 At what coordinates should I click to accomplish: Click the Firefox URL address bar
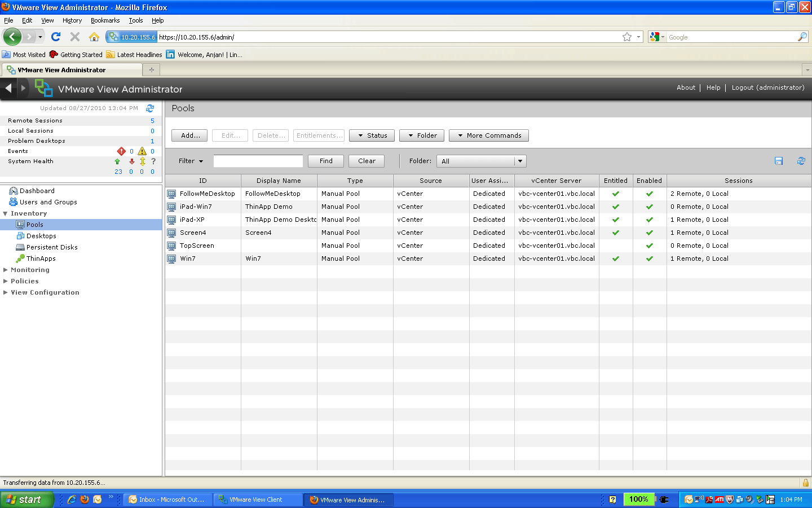tap(388, 37)
